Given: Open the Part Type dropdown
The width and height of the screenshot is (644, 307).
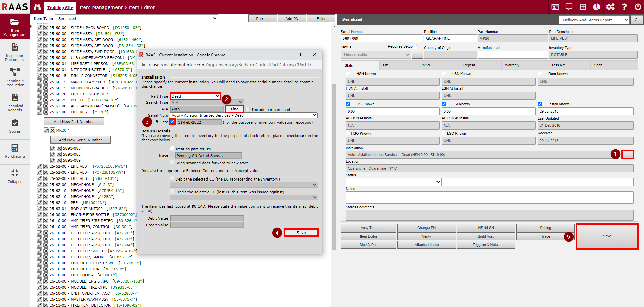Looking at the screenshot, I should [x=195, y=96].
